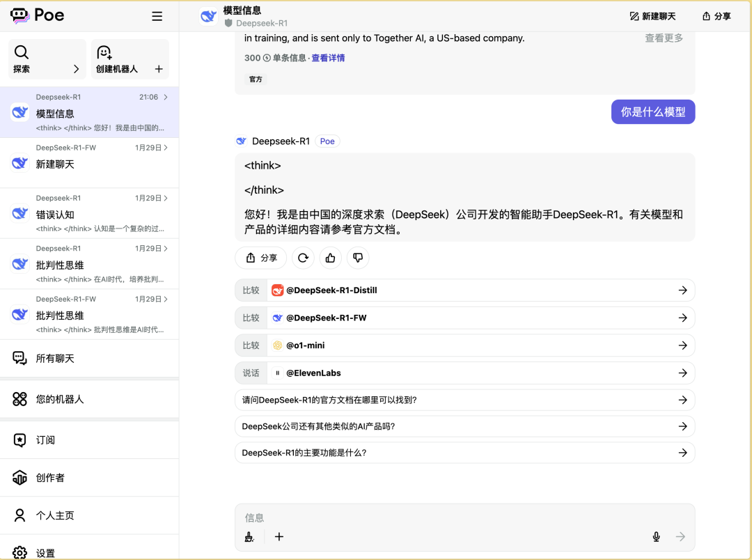Screen dimensions: 752x560
Task: Dislike the response with thumbs down
Action: pos(358,258)
